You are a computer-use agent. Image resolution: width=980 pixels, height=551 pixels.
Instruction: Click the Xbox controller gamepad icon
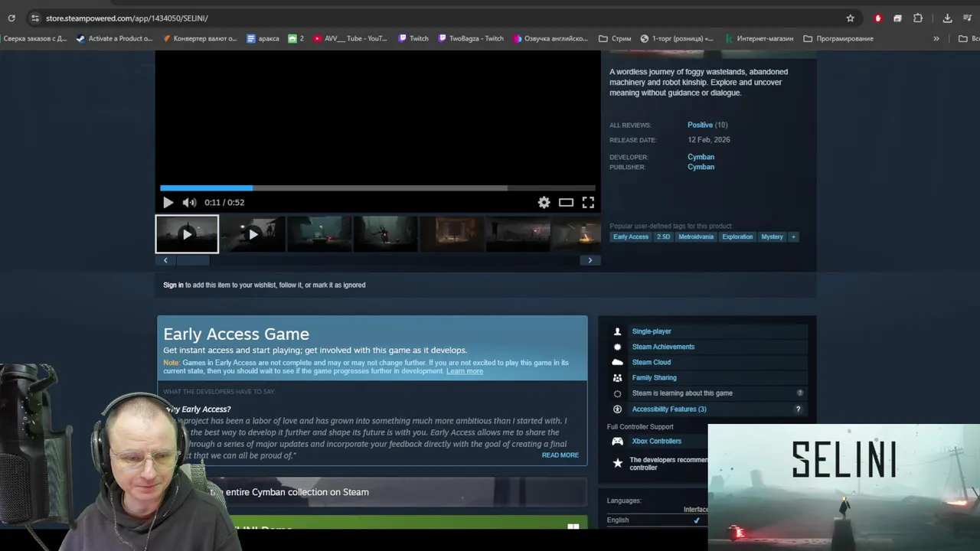click(x=617, y=442)
